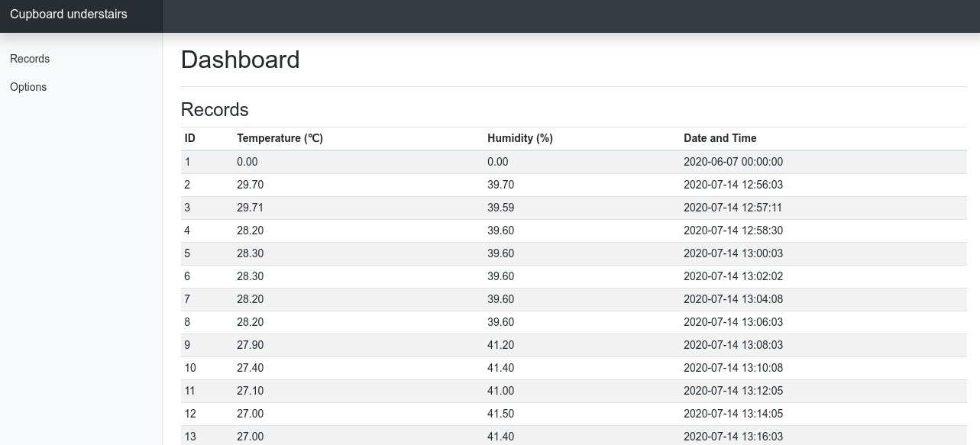Open the Records sidebar item

tap(30, 59)
